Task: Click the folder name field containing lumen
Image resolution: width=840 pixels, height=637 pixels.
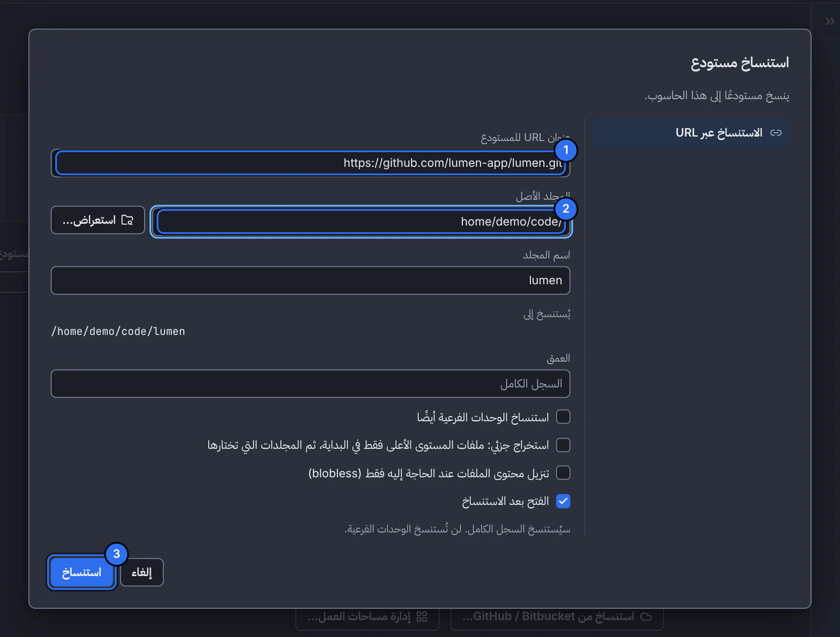Action: click(311, 281)
